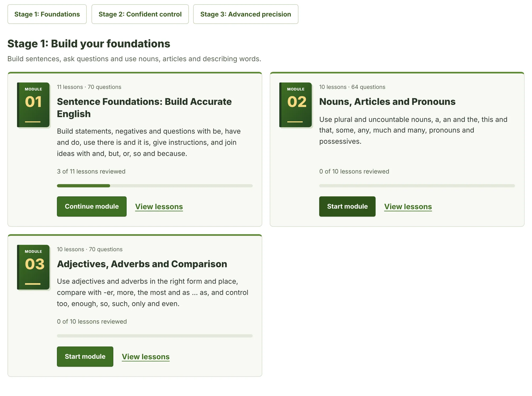532x396 pixels.
Task: Open the Module 01 book icon
Action: [x=33, y=105]
